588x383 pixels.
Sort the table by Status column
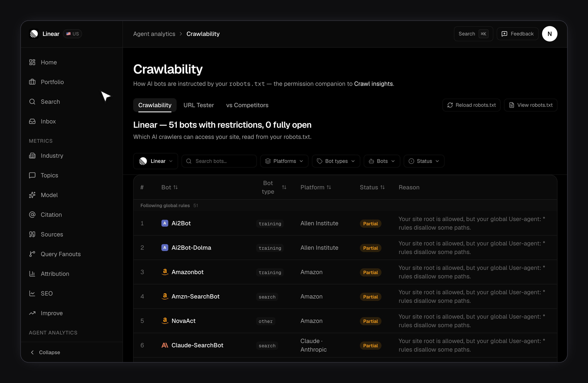tap(372, 187)
